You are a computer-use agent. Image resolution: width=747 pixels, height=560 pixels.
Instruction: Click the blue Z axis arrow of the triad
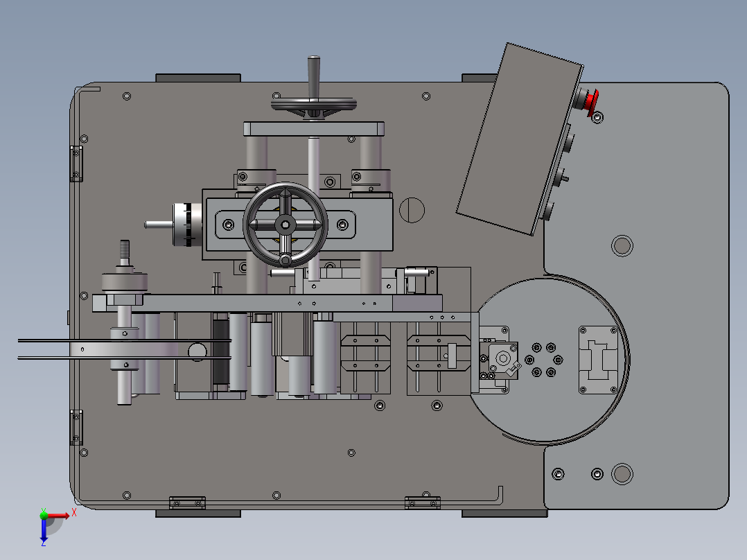(x=44, y=530)
